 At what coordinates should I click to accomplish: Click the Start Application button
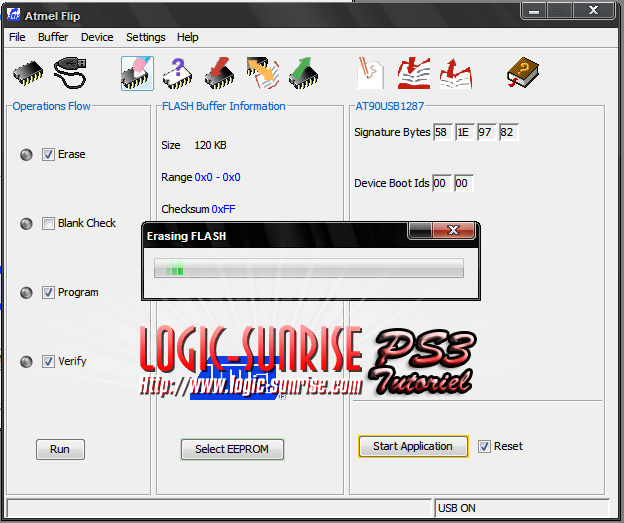[x=413, y=447]
